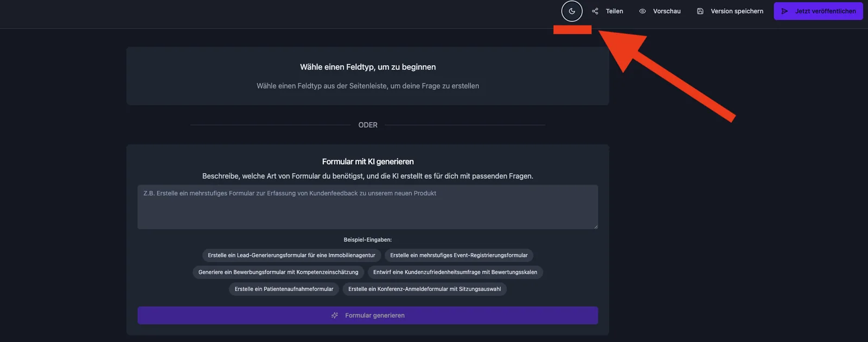Click the Teilen share button
868x342 pixels.
pos(608,11)
